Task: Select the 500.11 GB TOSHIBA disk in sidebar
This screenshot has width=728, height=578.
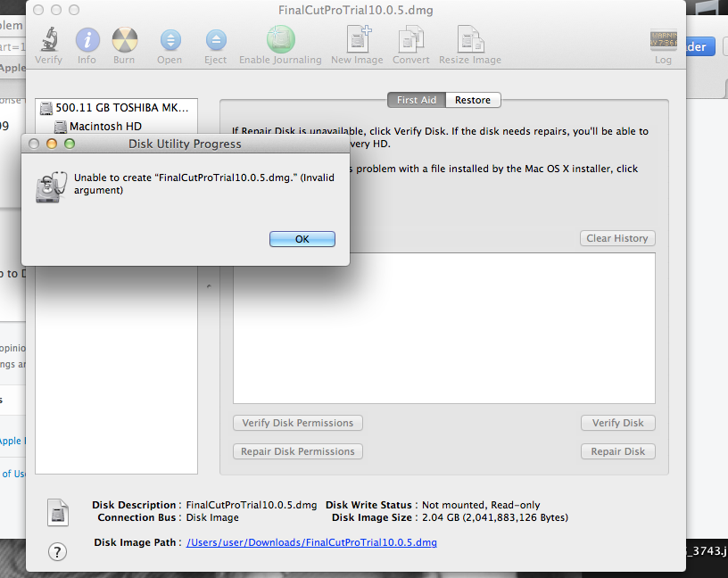Action: pos(116,108)
